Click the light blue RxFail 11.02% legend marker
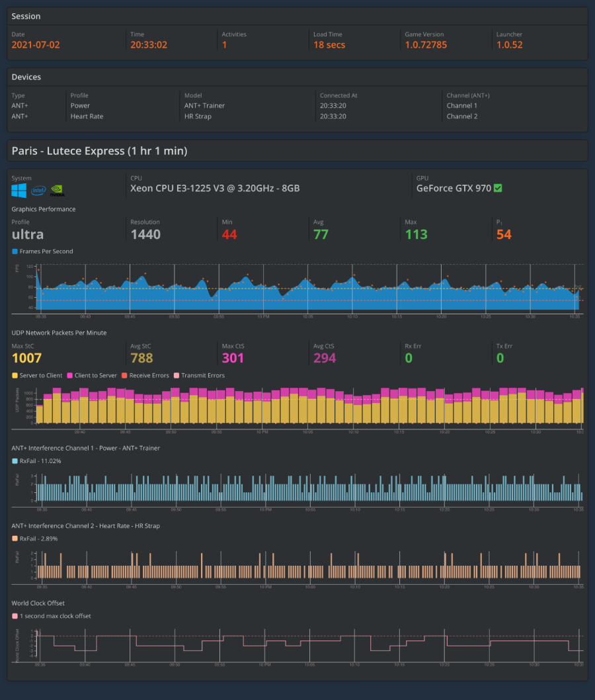Viewport: 595px width, 700px height. [15, 461]
